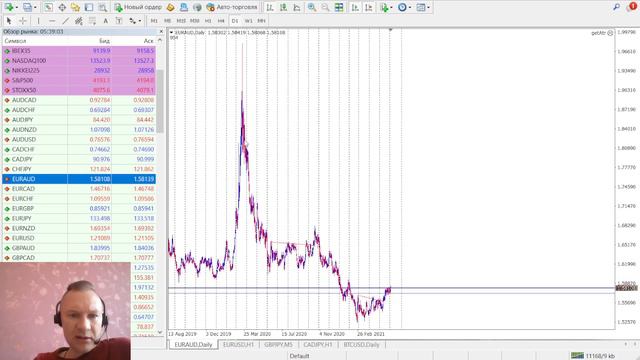Toggle the Data Window crosshair-box icon
The image size is (640, 360).
[x=62, y=7]
